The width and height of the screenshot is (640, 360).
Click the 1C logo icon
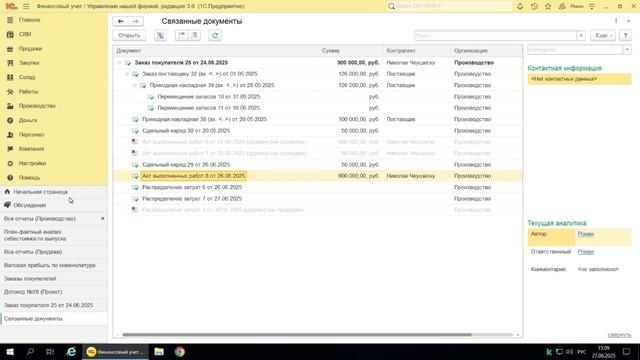11,6
